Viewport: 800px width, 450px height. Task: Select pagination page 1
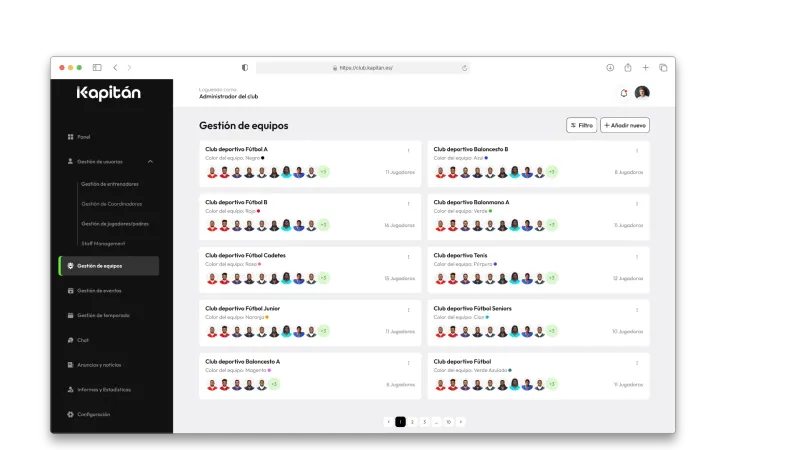pos(401,422)
